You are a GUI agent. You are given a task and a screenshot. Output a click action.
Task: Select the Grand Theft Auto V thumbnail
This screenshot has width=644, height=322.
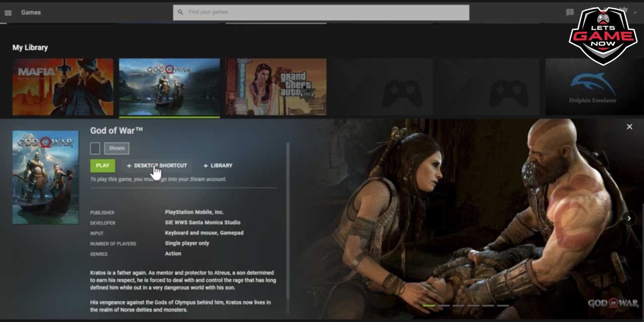pyautogui.click(x=276, y=87)
